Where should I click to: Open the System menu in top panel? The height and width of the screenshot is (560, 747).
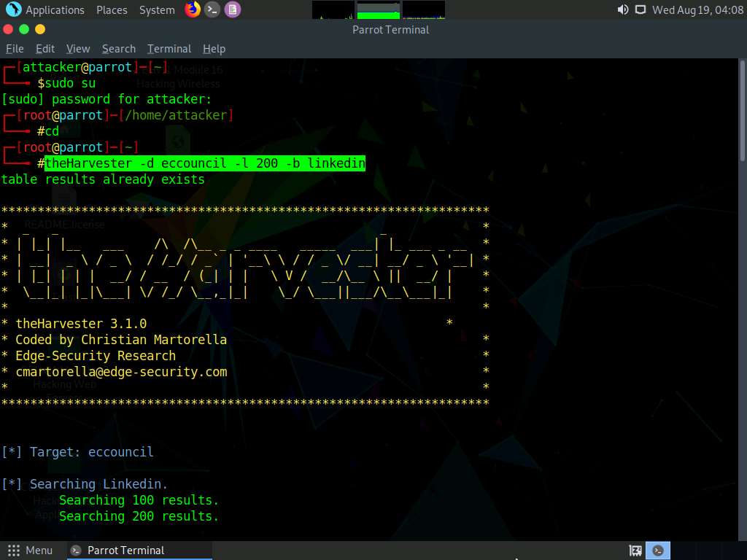157,9
